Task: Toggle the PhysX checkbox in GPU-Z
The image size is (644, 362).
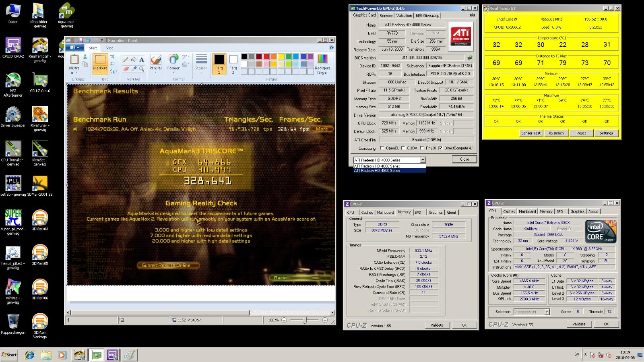Action: pyautogui.click(x=422, y=148)
